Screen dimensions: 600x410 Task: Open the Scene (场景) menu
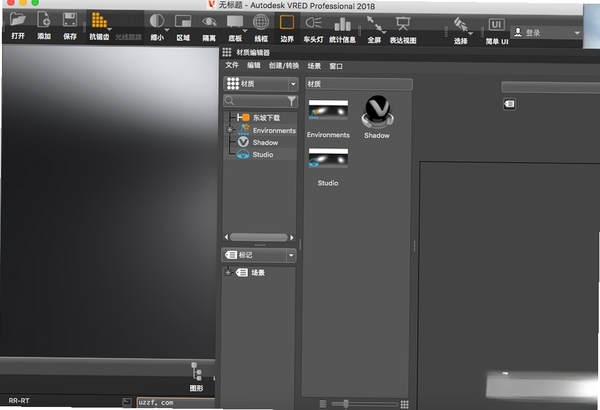point(314,66)
